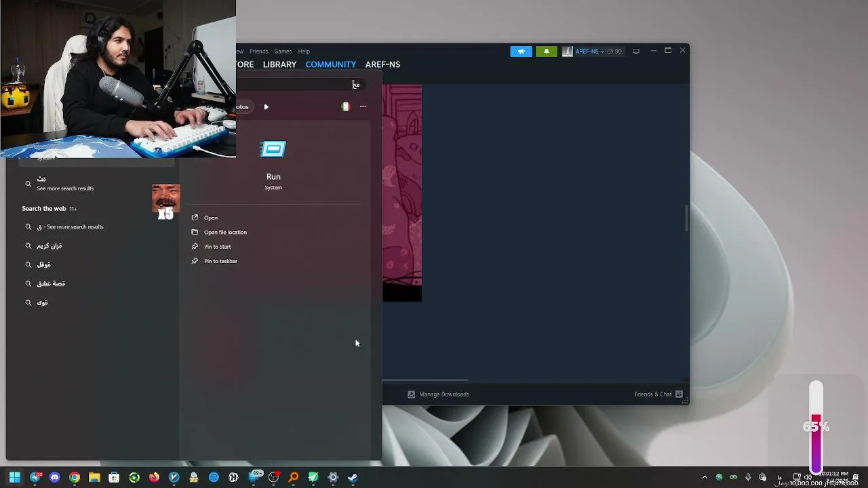Open the taskbar app with 99+ badge
This screenshot has height=488, width=868.
tap(255, 477)
